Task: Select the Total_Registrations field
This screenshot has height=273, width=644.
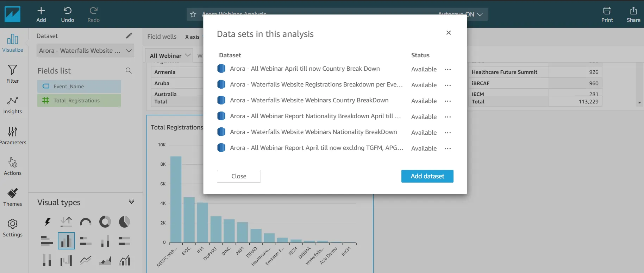Action: (79, 100)
